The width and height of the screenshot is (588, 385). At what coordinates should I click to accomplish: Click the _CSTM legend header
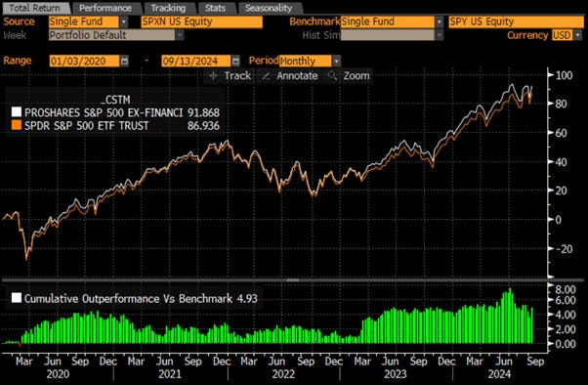115,100
